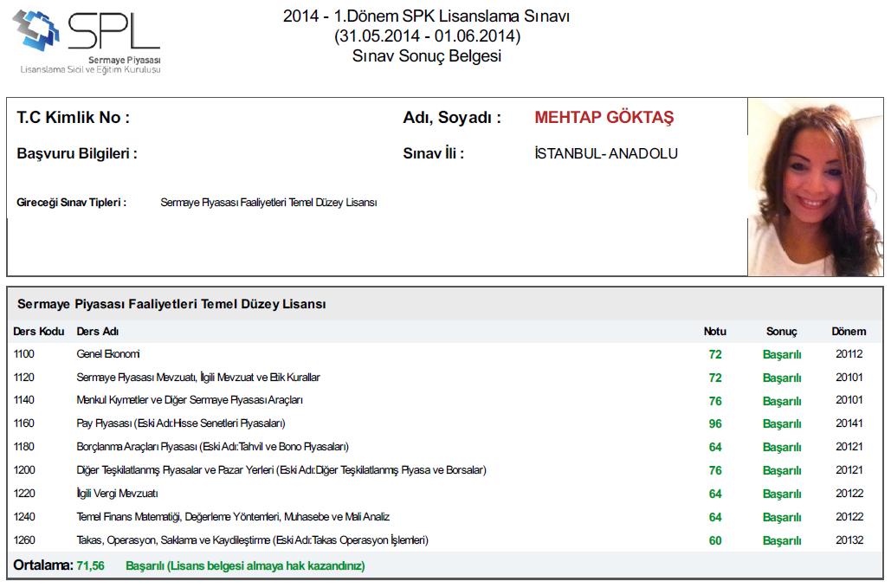Click the candidate photo thumbnail

tap(816, 187)
